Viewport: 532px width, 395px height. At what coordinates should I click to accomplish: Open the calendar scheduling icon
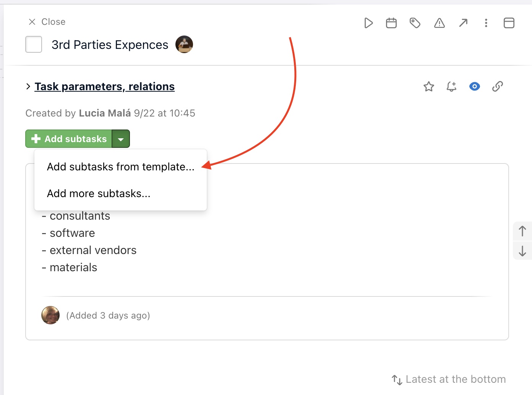[x=391, y=23]
